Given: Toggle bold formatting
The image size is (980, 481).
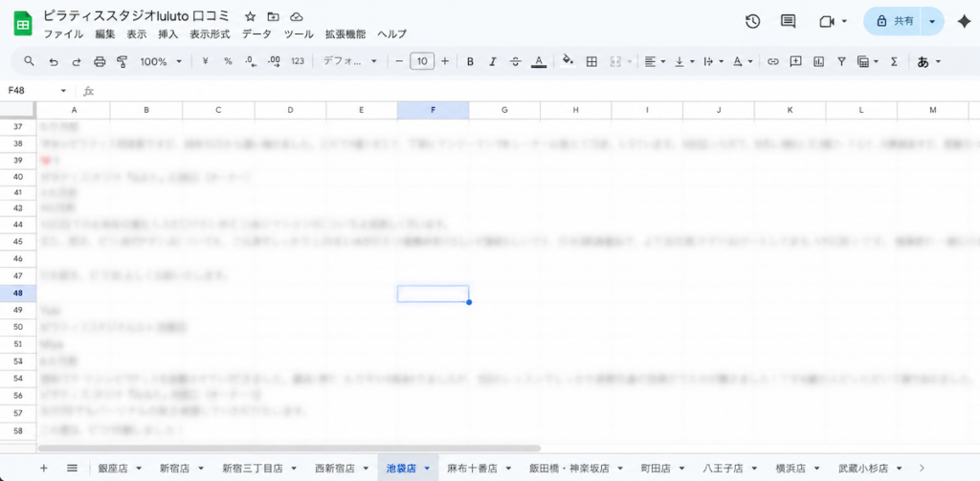Looking at the screenshot, I should [470, 61].
